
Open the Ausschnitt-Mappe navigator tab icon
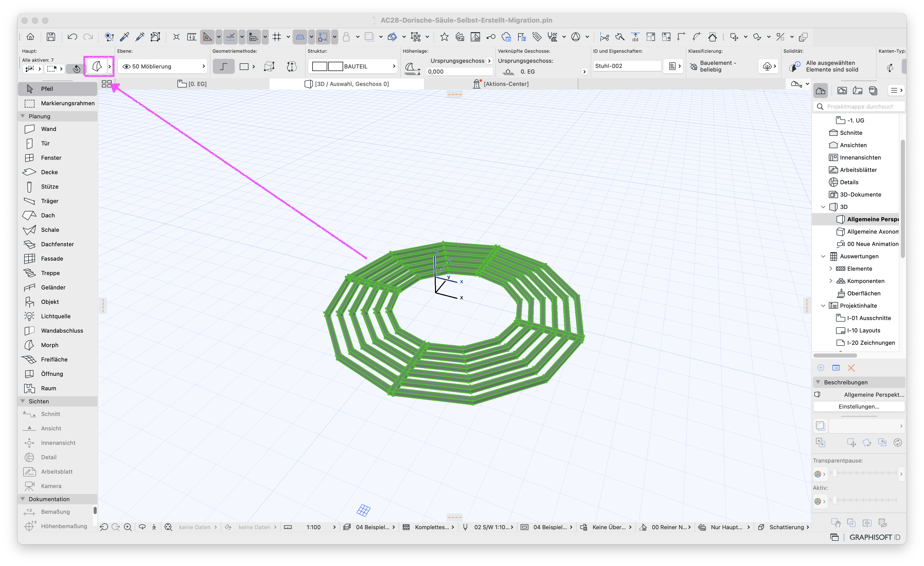click(x=842, y=90)
